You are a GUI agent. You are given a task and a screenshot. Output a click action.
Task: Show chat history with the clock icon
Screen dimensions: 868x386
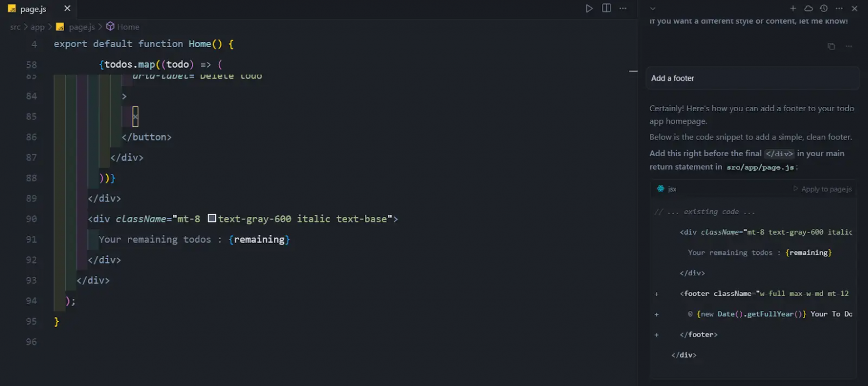coord(824,8)
